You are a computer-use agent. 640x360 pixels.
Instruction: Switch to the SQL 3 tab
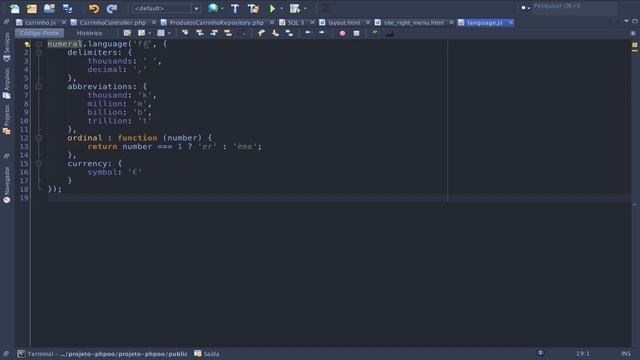(x=296, y=22)
